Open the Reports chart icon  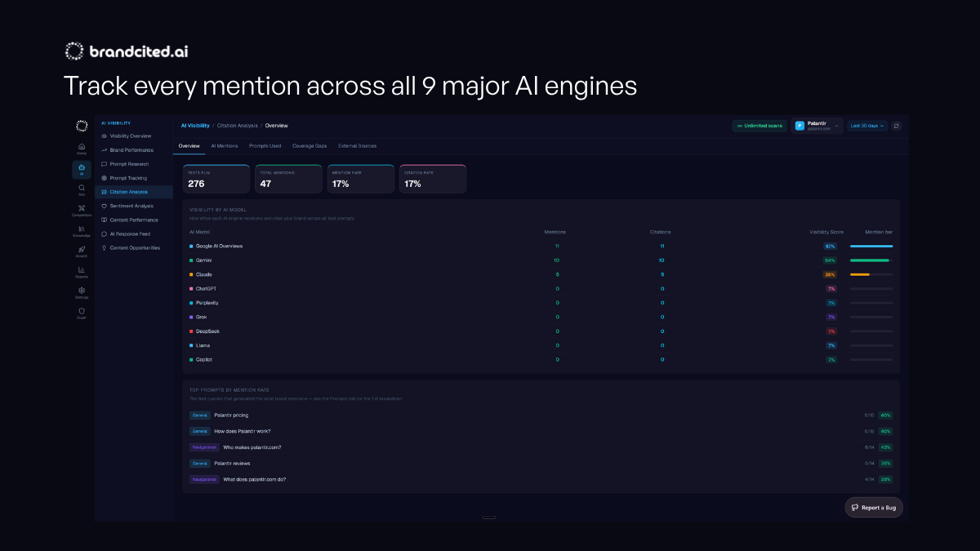pos(82,271)
